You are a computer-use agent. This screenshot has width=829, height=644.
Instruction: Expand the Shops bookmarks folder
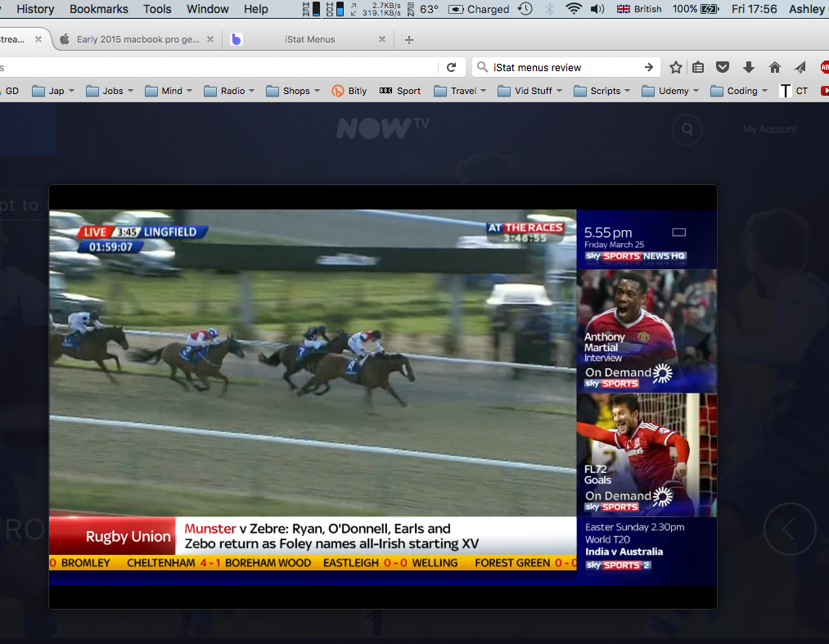293,91
